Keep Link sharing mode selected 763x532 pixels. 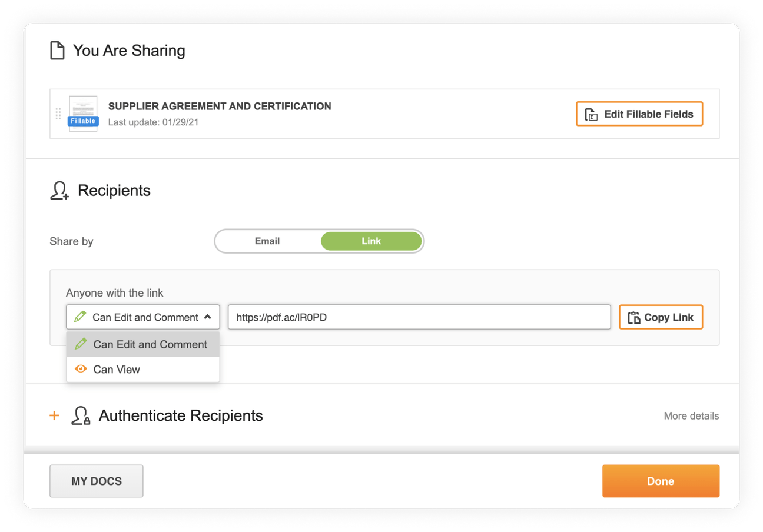(371, 241)
